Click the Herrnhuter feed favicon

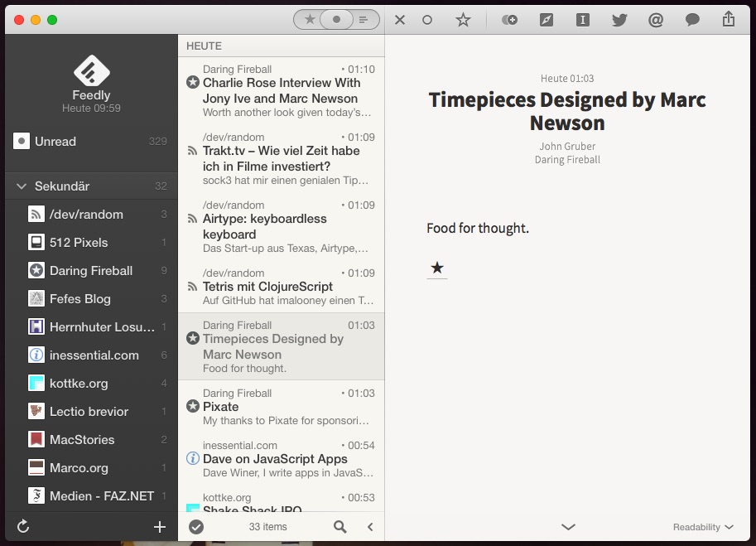[36, 327]
